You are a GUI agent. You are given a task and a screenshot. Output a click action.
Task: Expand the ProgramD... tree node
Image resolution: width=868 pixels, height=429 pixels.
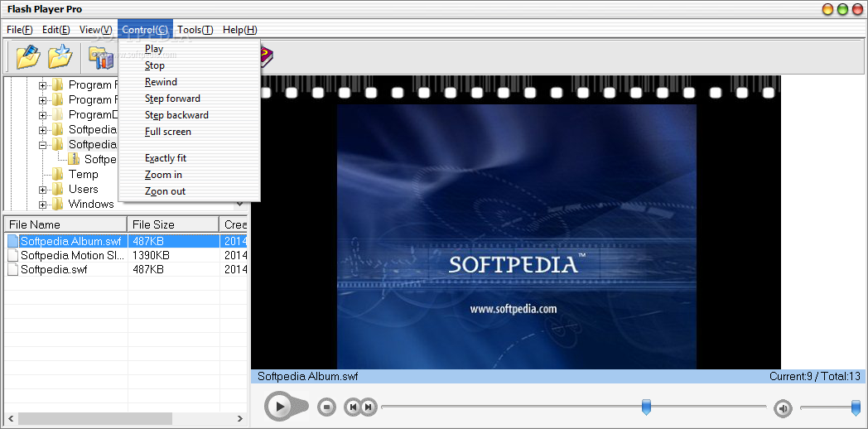(x=42, y=115)
